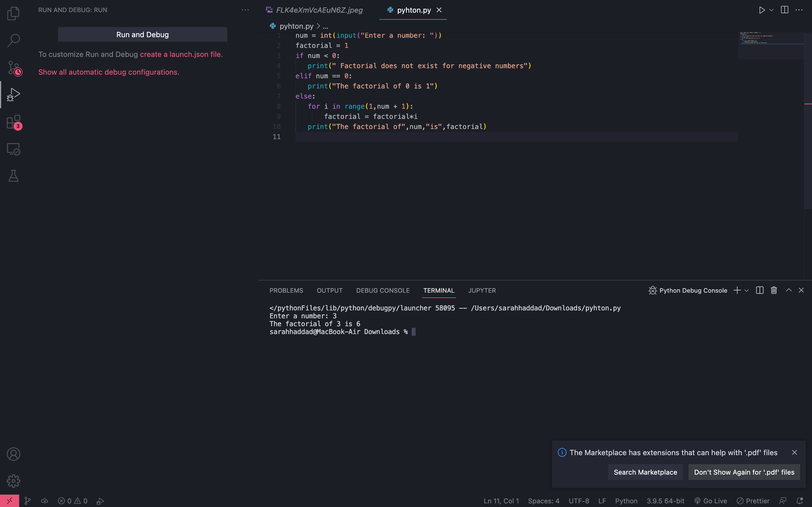Screen dimensions: 812x507
Task: Open the Testing flask icon
Action: [x=14, y=176]
